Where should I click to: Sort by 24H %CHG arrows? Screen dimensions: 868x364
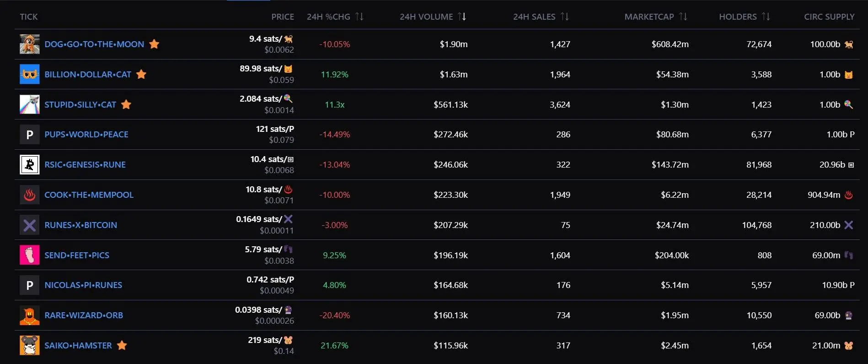tap(359, 17)
